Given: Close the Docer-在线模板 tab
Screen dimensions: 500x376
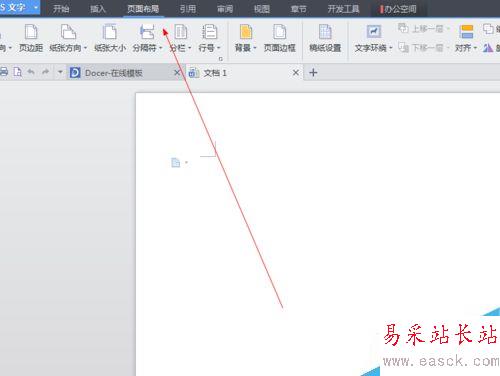Looking at the screenshot, I should (177, 73).
